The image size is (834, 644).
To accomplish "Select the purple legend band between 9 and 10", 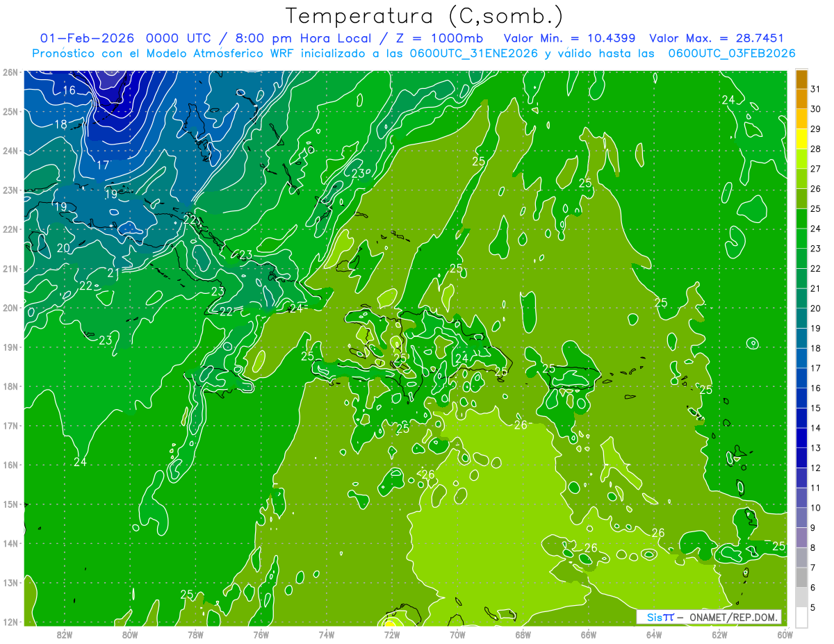I will click(802, 518).
